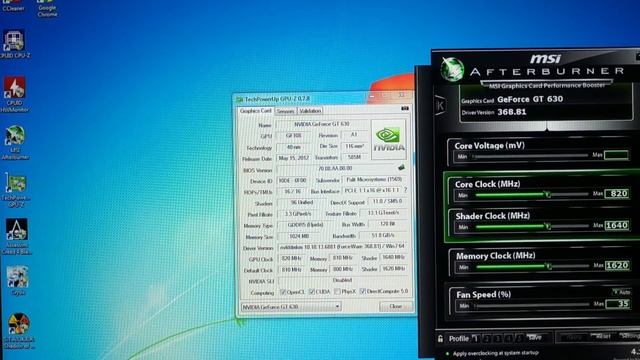This screenshot has height=360, width=640.
Task: Select Afterburner profile 1
Action: 475,338
